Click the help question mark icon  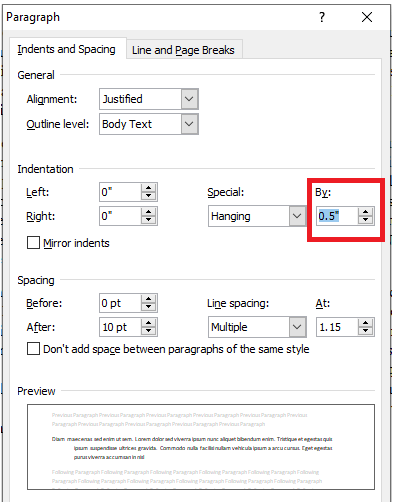pyautogui.click(x=322, y=17)
